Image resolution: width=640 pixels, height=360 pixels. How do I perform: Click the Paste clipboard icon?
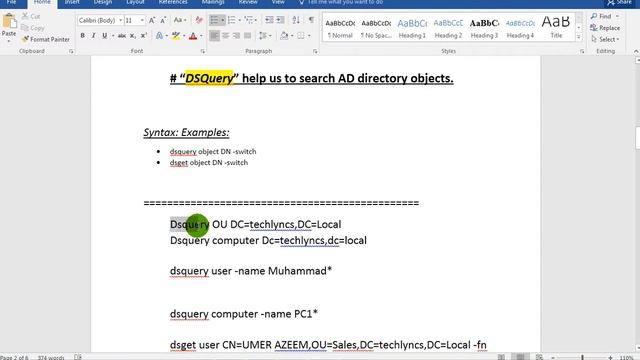click(x=9, y=21)
